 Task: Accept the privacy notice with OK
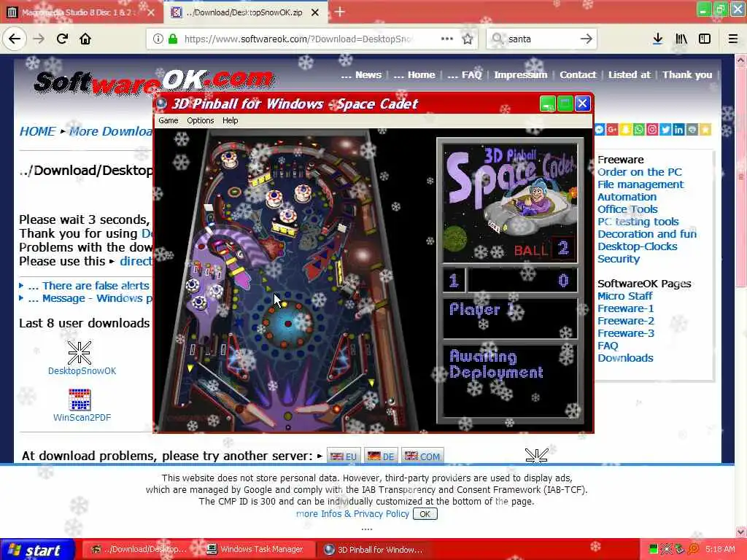[x=425, y=514]
